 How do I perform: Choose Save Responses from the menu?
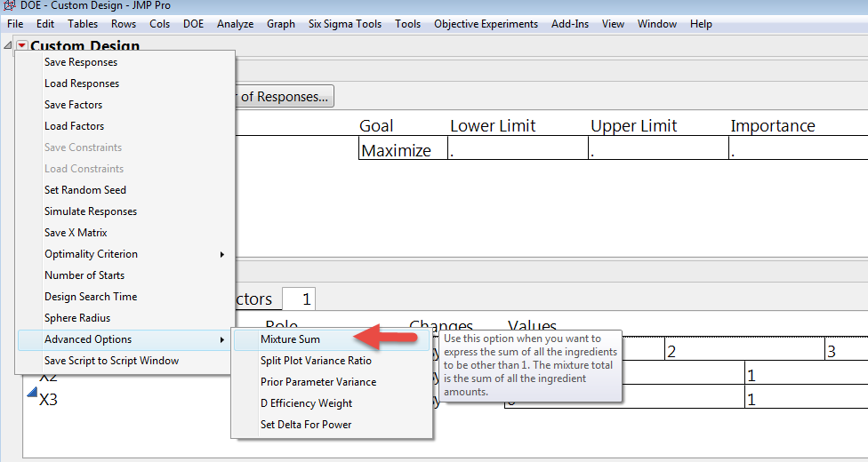coord(126,62)
